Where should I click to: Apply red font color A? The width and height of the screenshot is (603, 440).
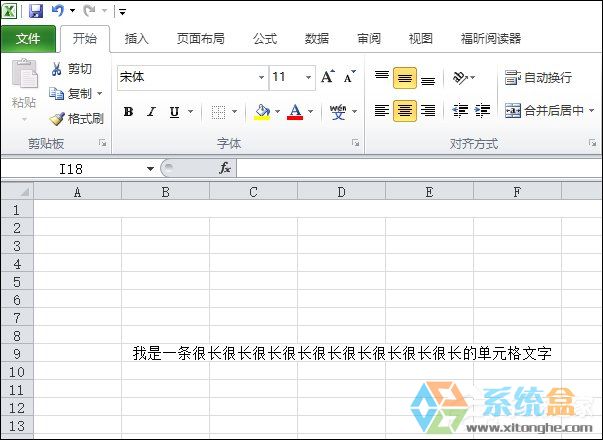tap(295, 112)
